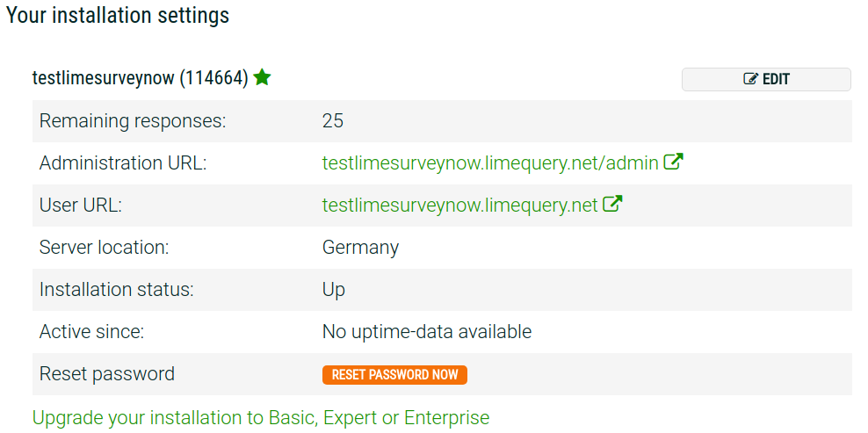The width and height of the screenshot is (868, 433).
Task: Click the Reset password row label
Action: [x=107, y=374]
